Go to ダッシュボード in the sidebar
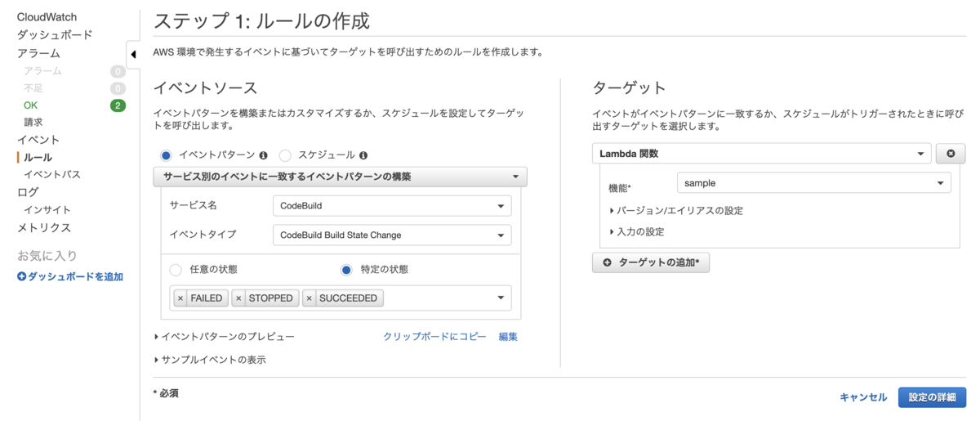The image size is (980, 421). pyautogui.click(x=55, y=35)
